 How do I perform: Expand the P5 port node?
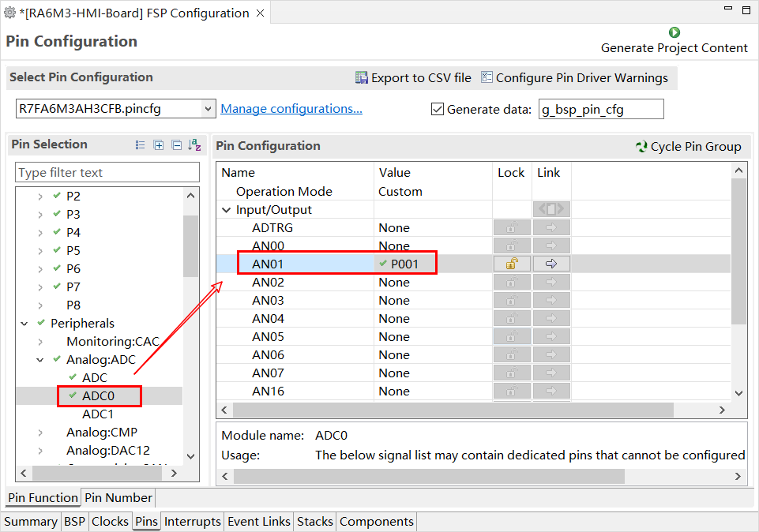[40, 251]
